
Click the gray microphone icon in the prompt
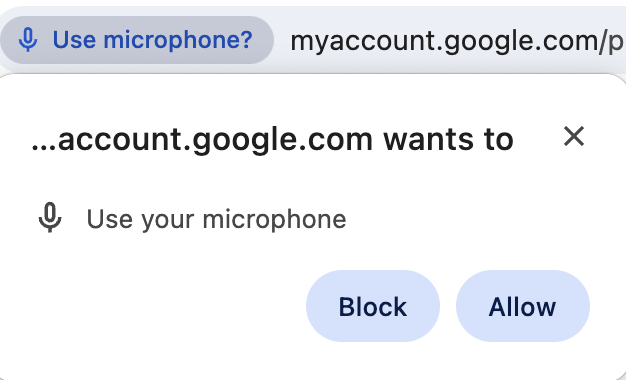click(50, 218)
